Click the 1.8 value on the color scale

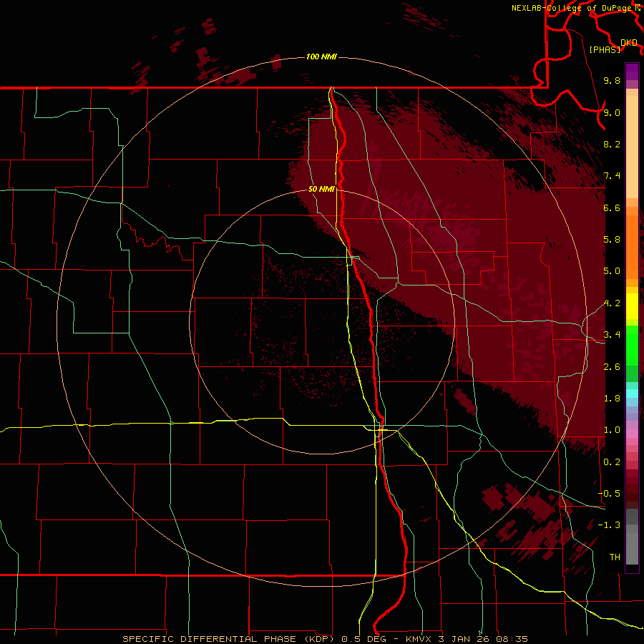612,399
